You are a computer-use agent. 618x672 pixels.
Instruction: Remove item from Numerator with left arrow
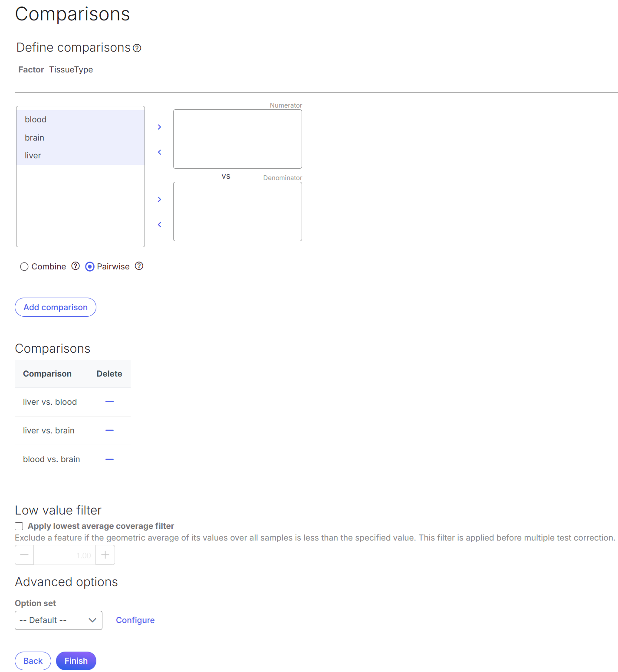coord(159,152)
